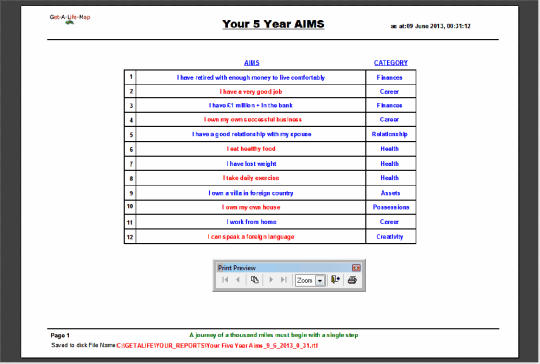Image resolution: width=540 pixels, height=364 pixels.
Task: Click Health category in row 7
Action: [x=390, y=164]
